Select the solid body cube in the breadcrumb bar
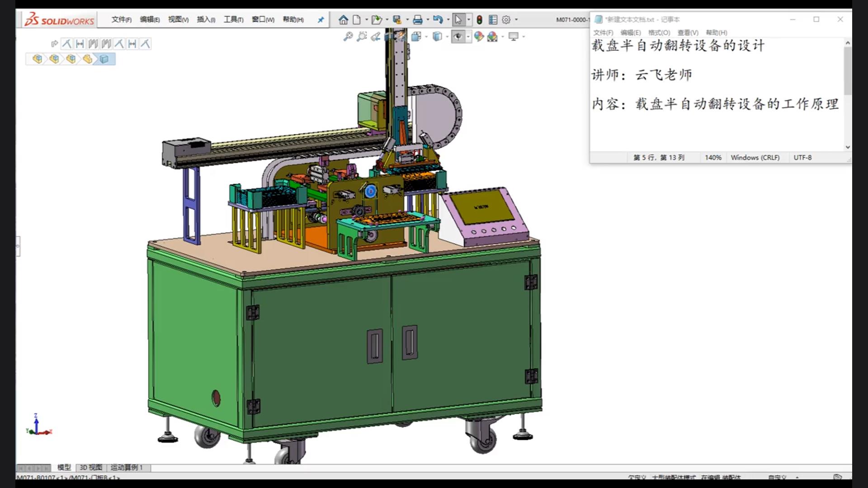This screenshot has height=488, width=868. (104, 59)
